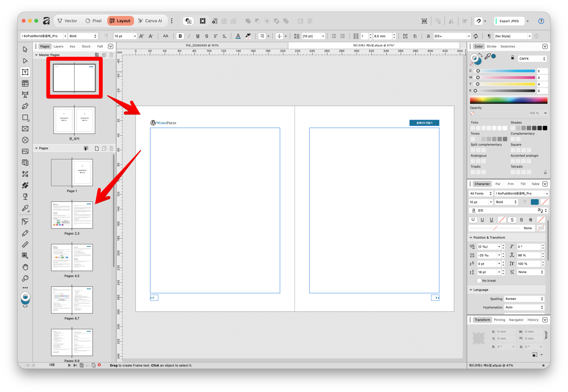Toggle strikethrough in the context toolbar
This screenshot has height=392, width=568.
207,36
